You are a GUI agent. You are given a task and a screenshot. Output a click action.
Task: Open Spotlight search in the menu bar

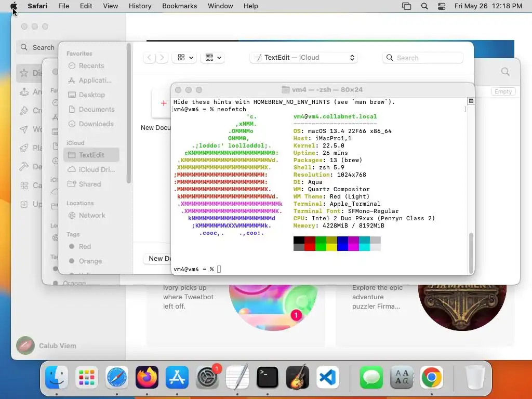point(424,6)
